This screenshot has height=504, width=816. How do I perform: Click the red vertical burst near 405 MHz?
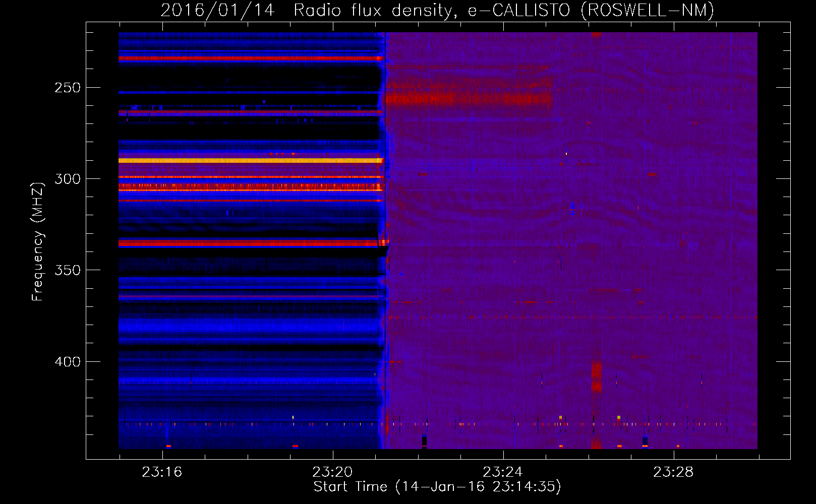click(x=597, y=377)
